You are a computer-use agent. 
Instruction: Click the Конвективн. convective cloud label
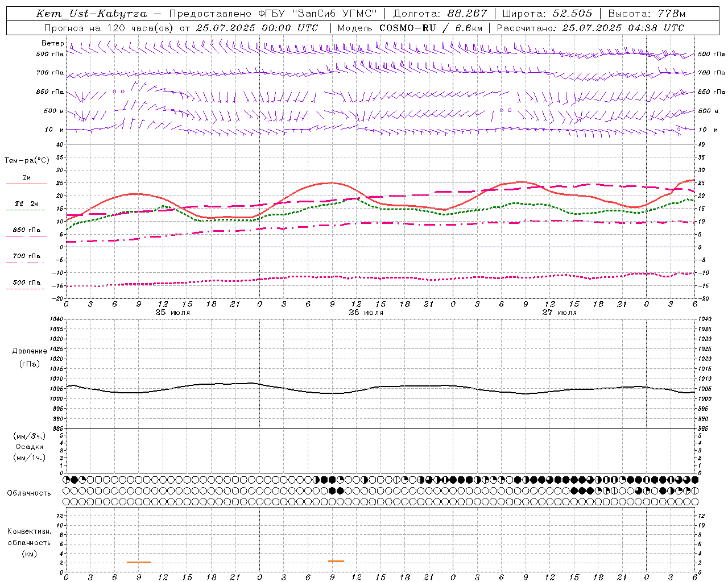[29, 531]
